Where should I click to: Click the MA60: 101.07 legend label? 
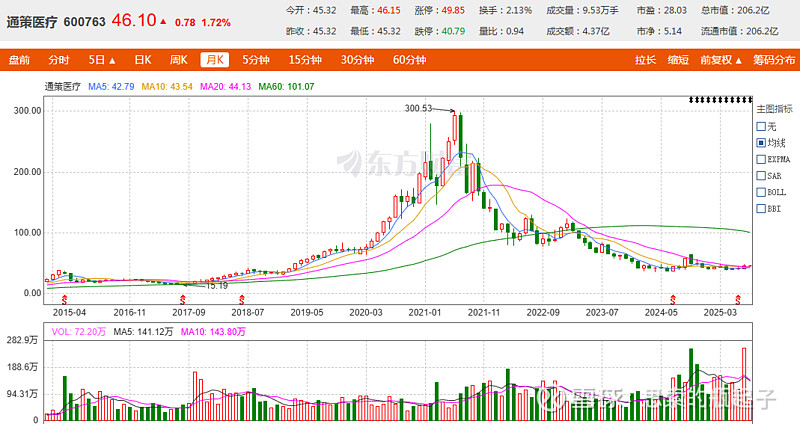click(286, 87)
